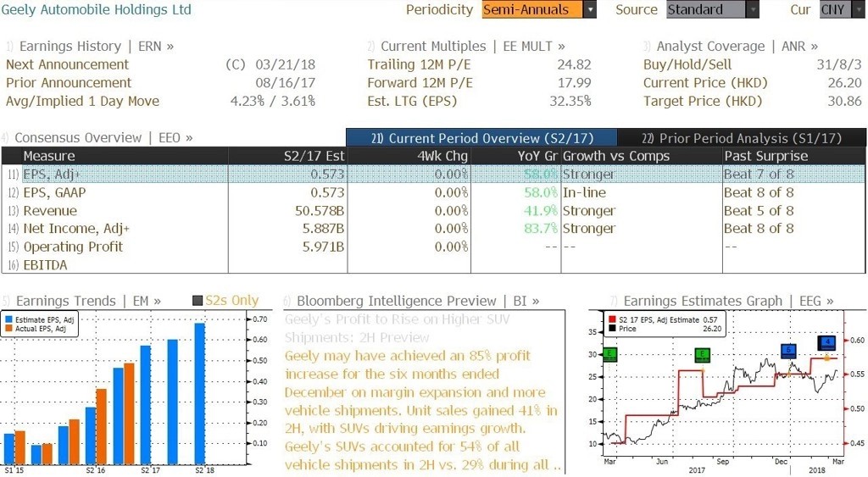Click the second green E earnings marker

702,355
